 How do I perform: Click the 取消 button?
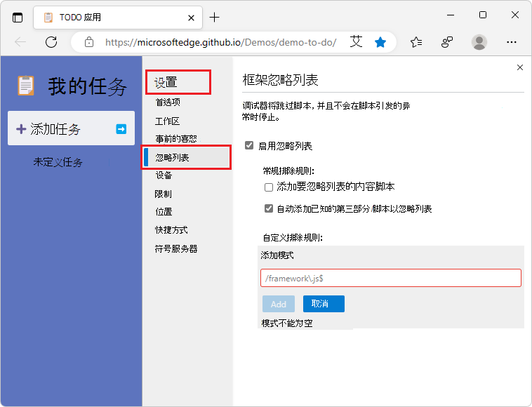pos(324,304)
